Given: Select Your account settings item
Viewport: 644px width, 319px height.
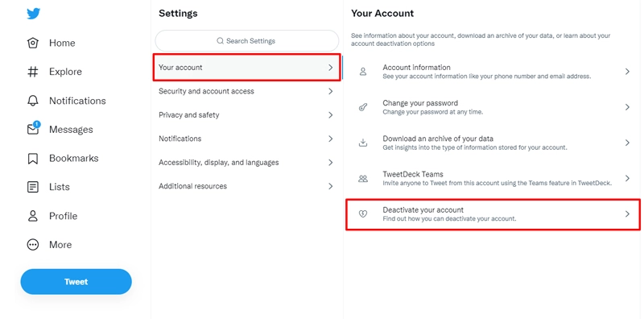Looking at the screenshot, I should click(246, 68).
